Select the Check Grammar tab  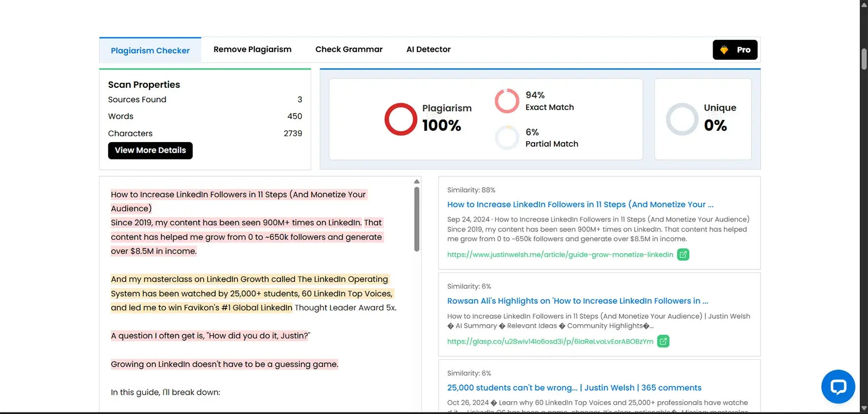[x=349, y=49]
